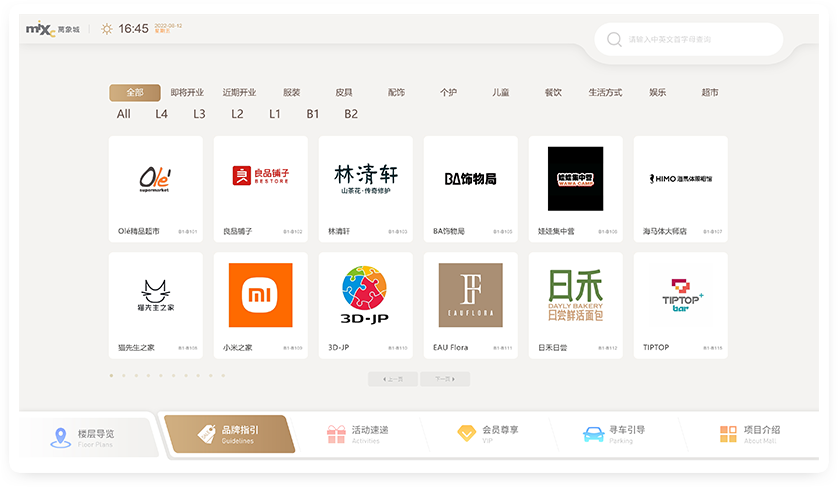Select the All floors filter
The width and height of the screenshot is (838, 487).
coord(124,114)
